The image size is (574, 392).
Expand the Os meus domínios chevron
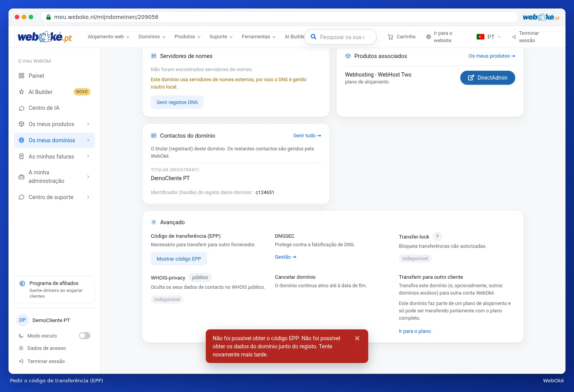(88, 140)
